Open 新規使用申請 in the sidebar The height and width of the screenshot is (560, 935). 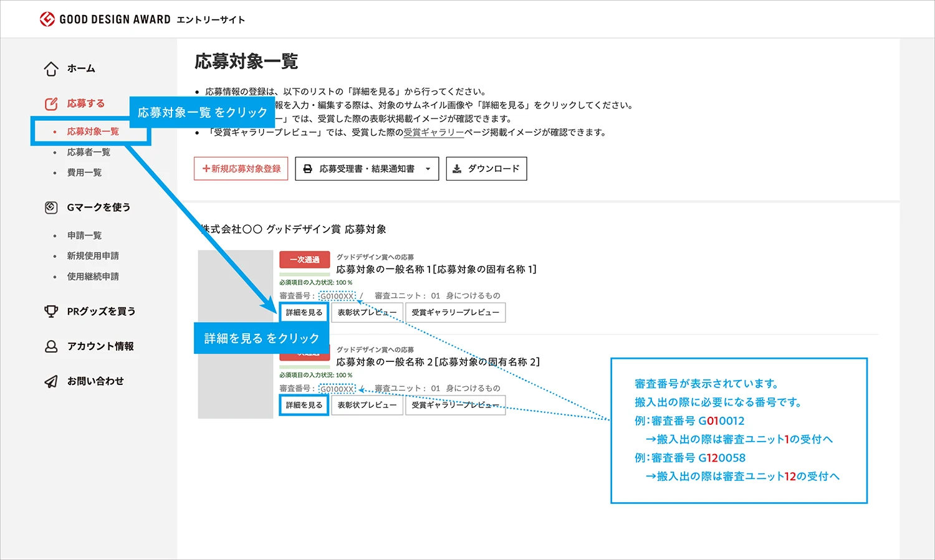pos(93,255)
